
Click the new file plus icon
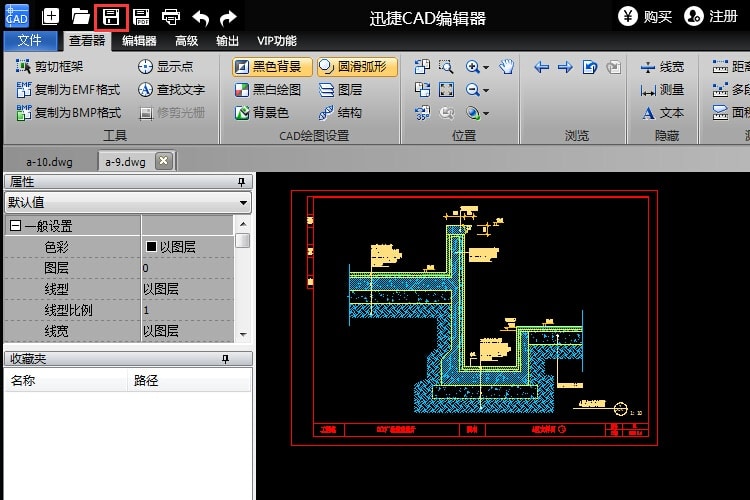click(x=51, y=16)
